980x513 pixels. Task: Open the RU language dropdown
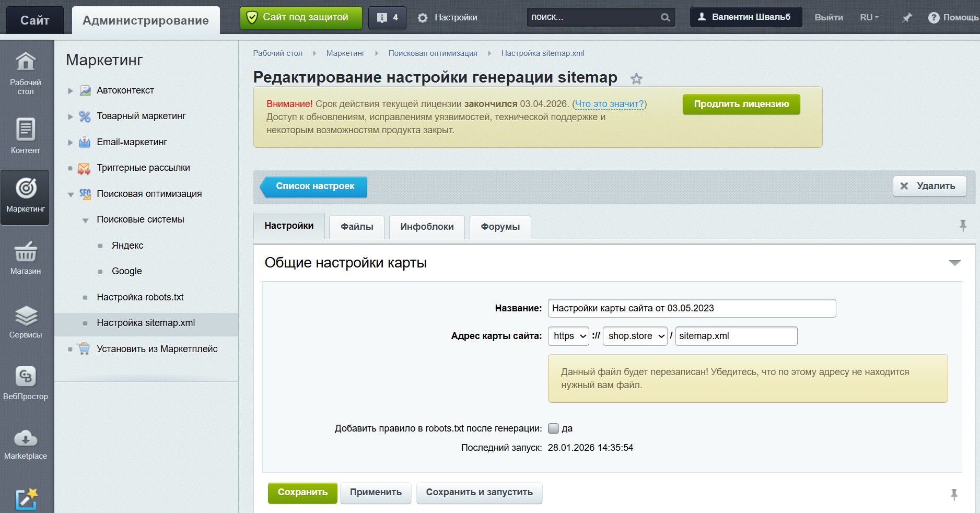[869, 17]
